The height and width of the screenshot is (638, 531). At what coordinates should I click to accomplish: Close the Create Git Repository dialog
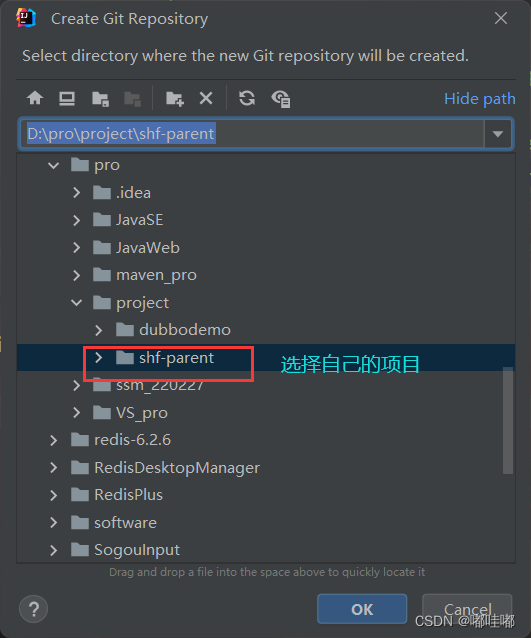coord(501,18)
